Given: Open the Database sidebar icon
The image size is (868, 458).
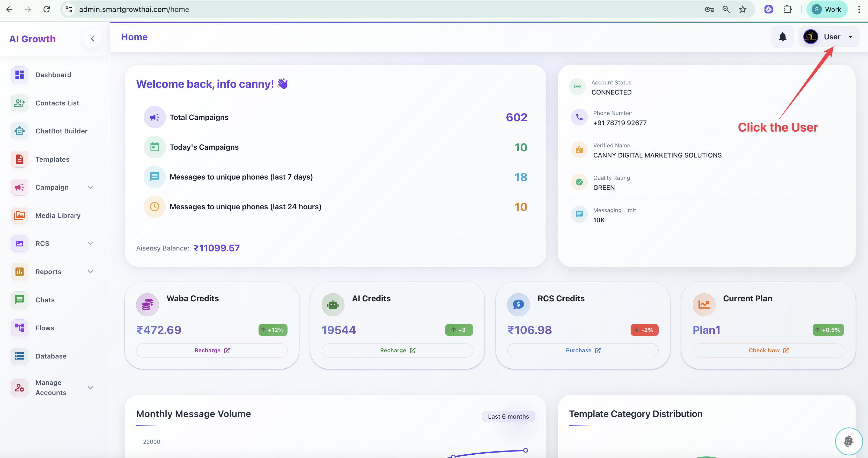Looking at the screenshot, I should coord(20,356).
